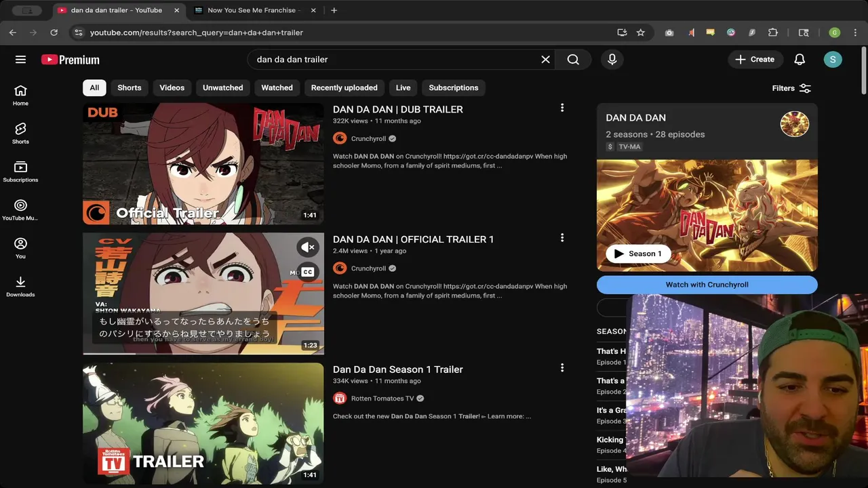Open the notifications bell
Image resolution: width=868 pixels, height=488 pixels.
(800, 60)
